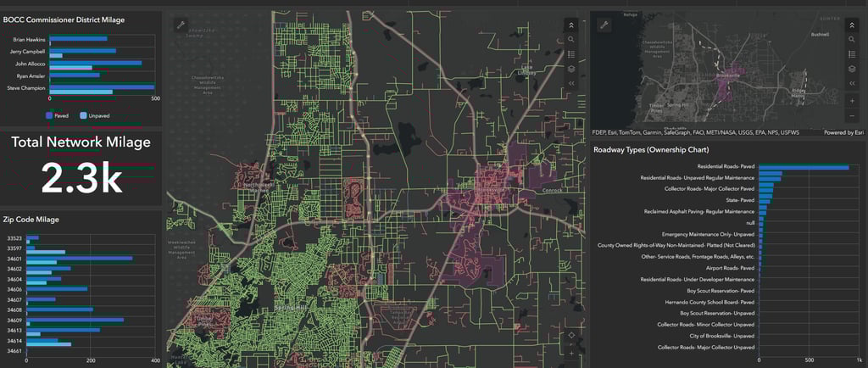Select the Residential Roads- Paved bar
Viewport: 868px width, 368px height.
tap(804, 167)
